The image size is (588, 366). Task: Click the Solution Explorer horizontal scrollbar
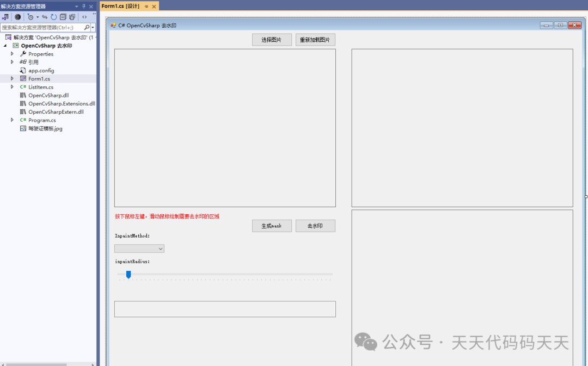(x=36, y=364)
